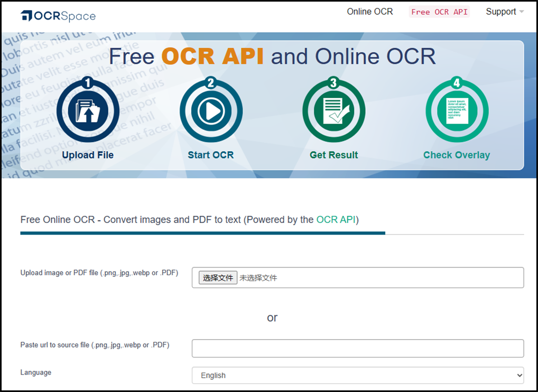This screenshot has height=392, width=538.
Task: Click the Check Overlay document icon
Action: 457,110
